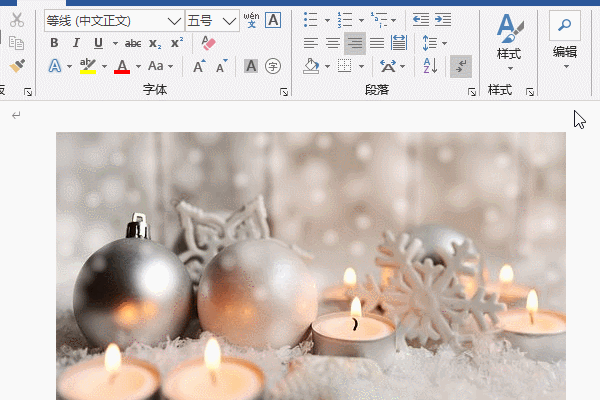Click the Grow Font icon
Viewport: 600px width, 400px height.
coord(199,66)
